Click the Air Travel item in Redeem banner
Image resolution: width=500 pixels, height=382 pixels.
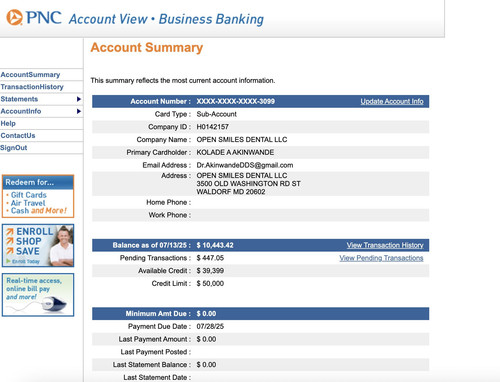pyautogui.click(x=28, y=203)
